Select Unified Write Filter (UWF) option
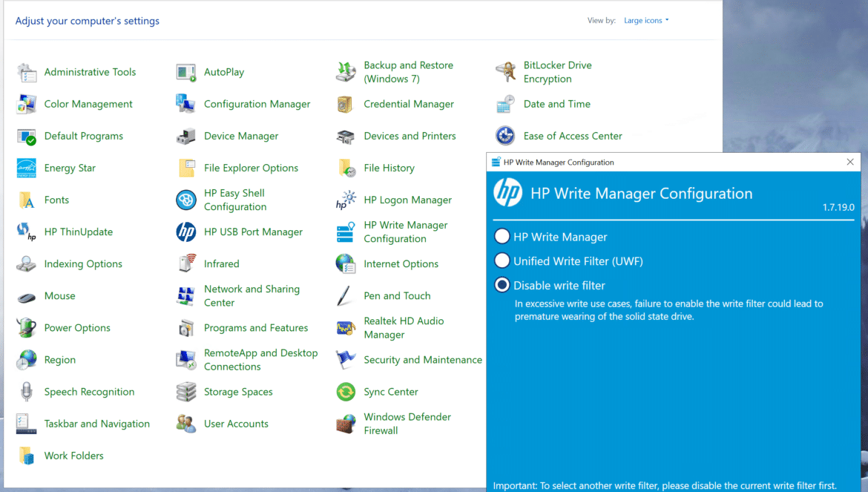868x492 pixels. tap(502, 260)
